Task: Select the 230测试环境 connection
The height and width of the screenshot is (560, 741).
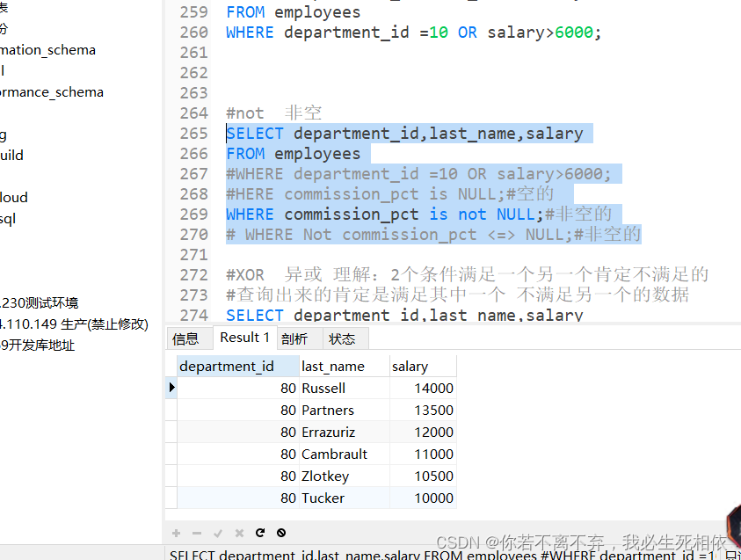Action: 38,302
